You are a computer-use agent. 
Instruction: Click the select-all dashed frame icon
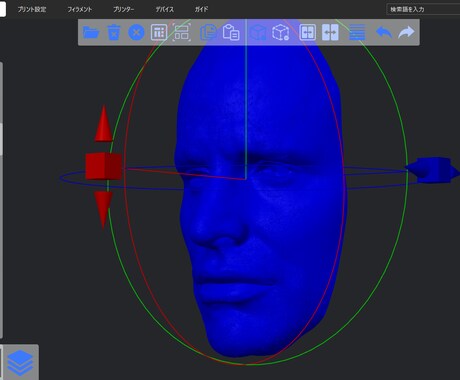pyautogui.click(x=182, y=33)
